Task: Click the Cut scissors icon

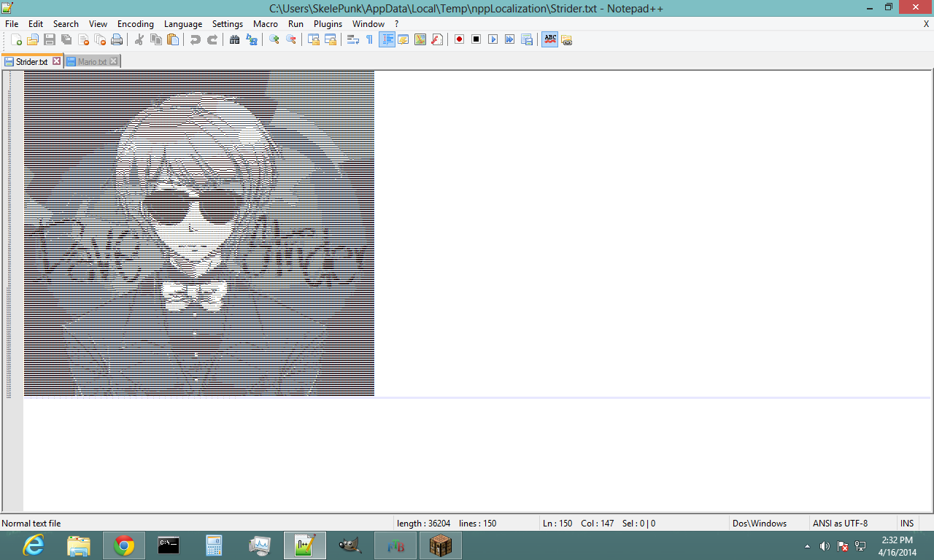Action: coord(139,39)
